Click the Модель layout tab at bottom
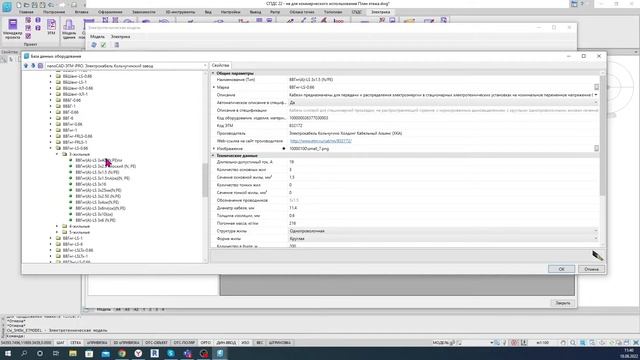This screenshot has height=360, width=640. click(103, 309)
